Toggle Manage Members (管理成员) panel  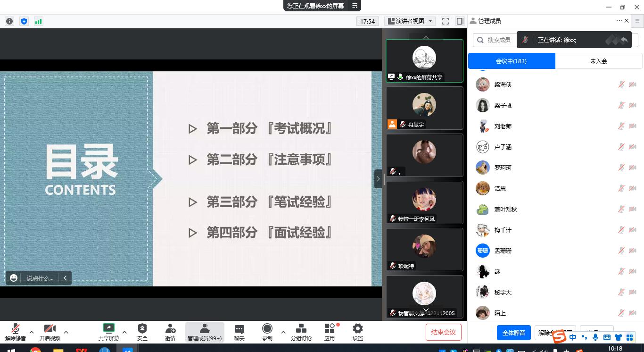click(x=204, y=329)
